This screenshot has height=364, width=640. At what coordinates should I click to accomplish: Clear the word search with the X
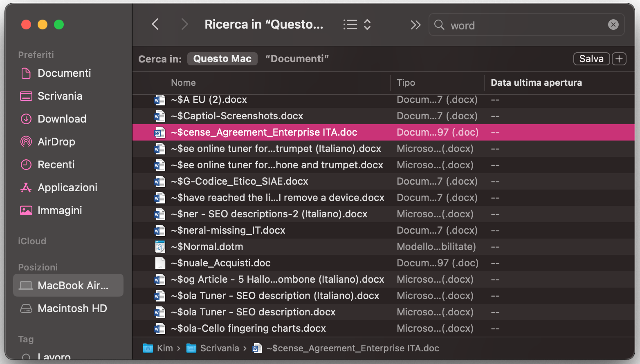pos(613,25)
